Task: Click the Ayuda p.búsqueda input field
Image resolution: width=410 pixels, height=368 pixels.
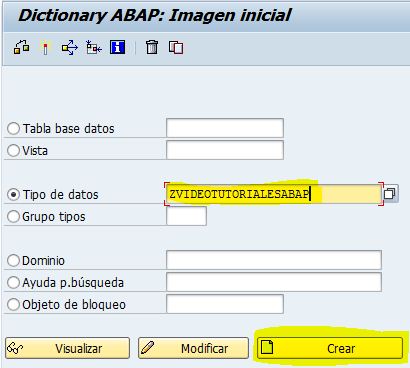Action: click(x=274, y=282)
